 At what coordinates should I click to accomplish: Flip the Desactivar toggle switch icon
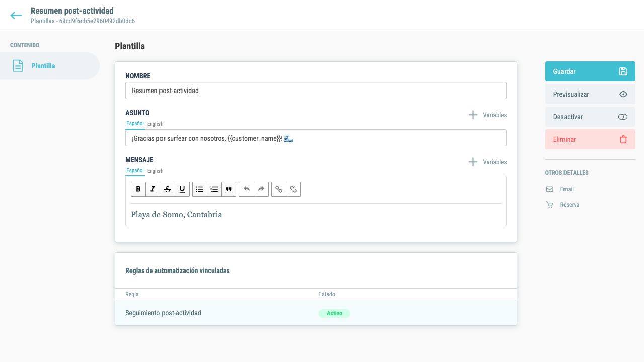point(623,117)
